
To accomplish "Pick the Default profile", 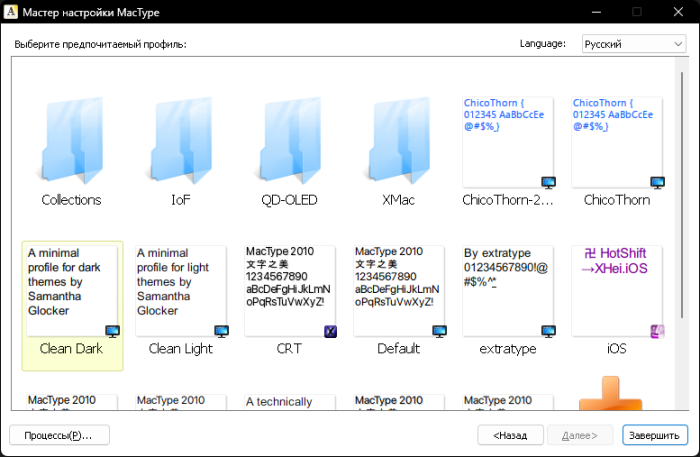I will point(398,292).
